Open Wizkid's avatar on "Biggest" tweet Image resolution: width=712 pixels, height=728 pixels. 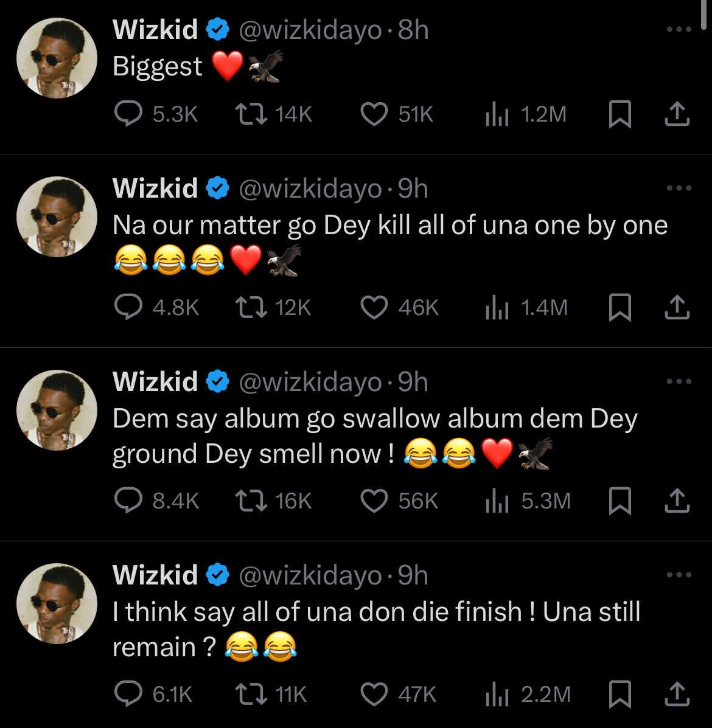click(57, 58)
